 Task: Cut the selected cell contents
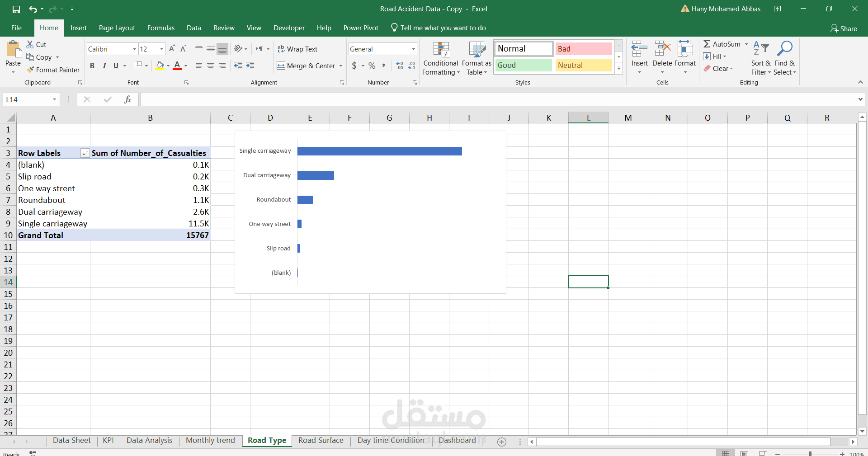pos(36,44)
